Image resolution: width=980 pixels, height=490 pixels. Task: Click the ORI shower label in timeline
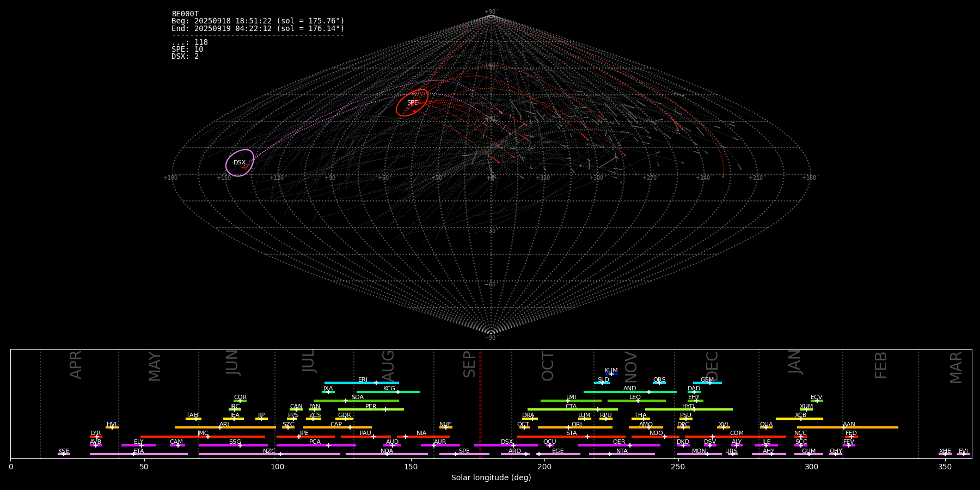pyautogui.click(x=577, y=425)
